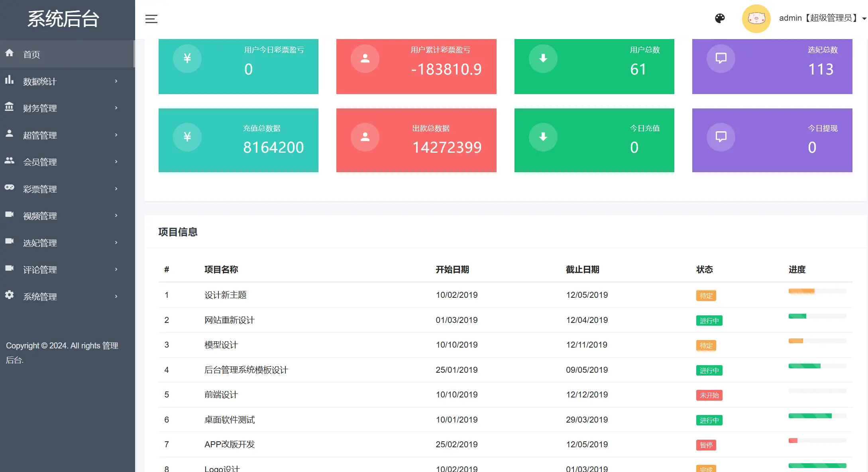Open the 选妃管理 menu entry
Screen dimensions: 868x472
[39, 242]
